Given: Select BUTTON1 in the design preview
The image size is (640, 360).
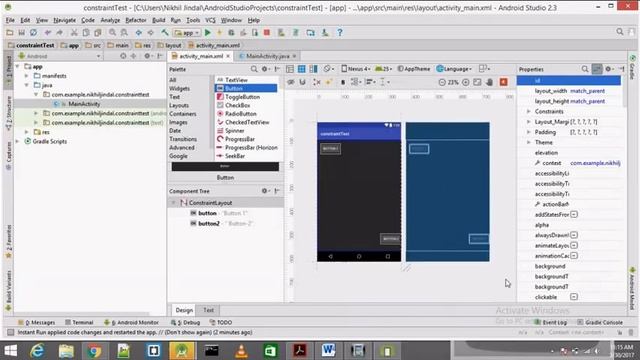Looking at the screenshot, I should click(331, 149).
